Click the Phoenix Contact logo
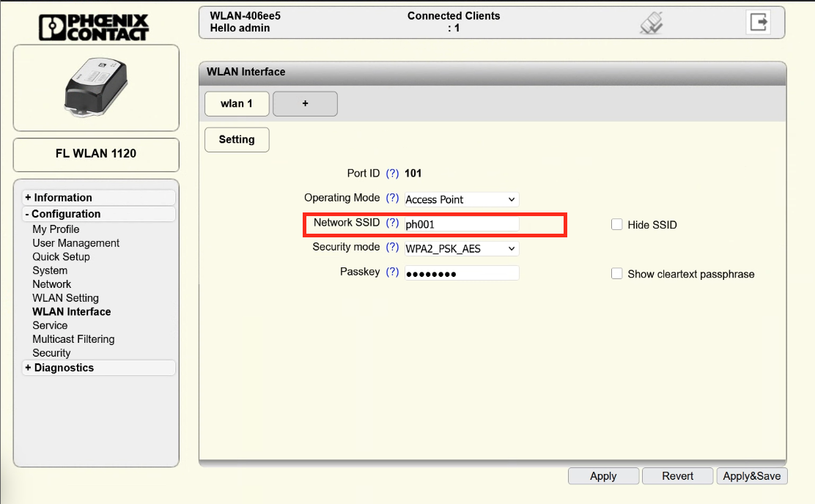The height and width of the screenshot is (504, 815). coord(95,26)
